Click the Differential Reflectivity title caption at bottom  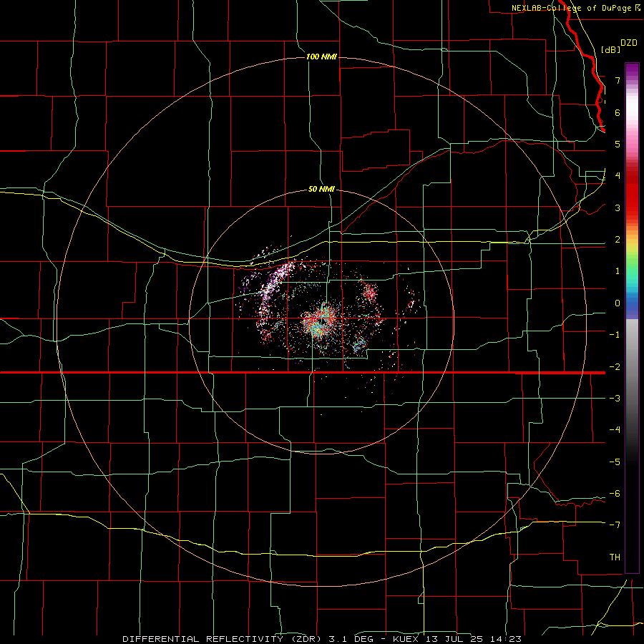(322, 639)
